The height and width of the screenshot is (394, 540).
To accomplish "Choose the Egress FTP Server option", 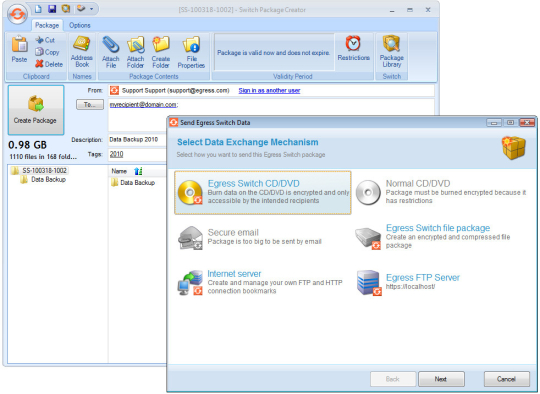I will pos(408,282).
